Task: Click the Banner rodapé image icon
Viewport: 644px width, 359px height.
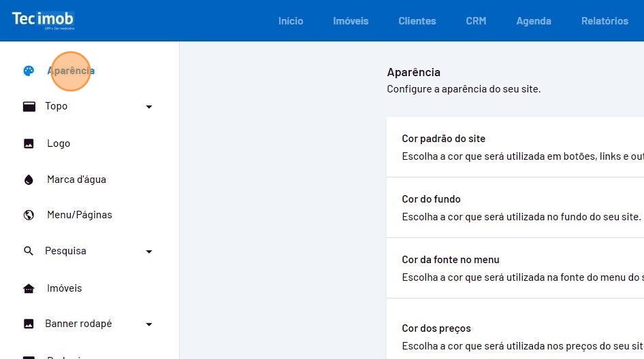Action: (29, 324)
